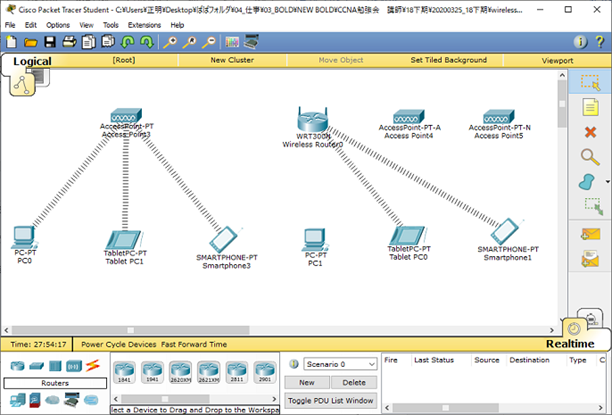This screenshot has width=612, height=415.
Task: Open the Edit menu
Action: pos(31,25)
